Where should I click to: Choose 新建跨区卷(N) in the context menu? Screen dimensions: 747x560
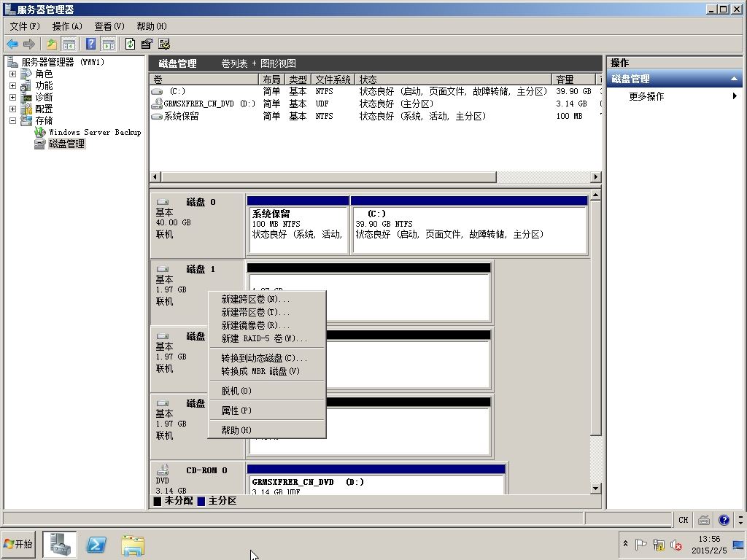point(267,299)
